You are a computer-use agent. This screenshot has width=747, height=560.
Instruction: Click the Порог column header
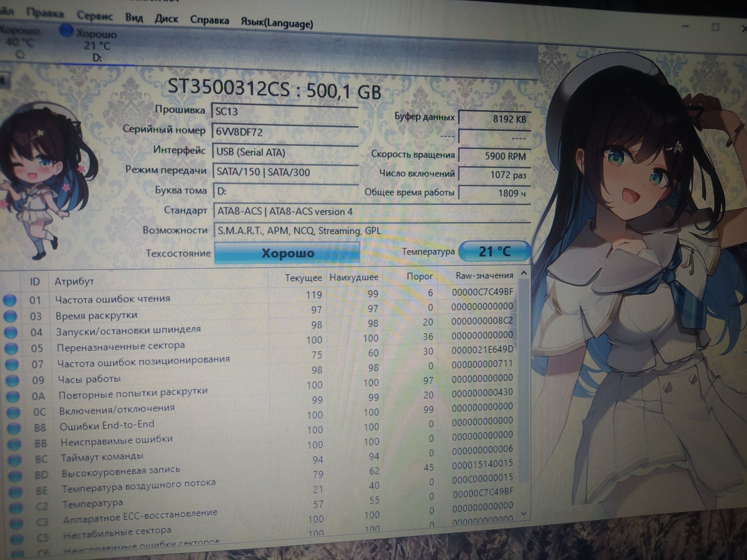(419, 276)
